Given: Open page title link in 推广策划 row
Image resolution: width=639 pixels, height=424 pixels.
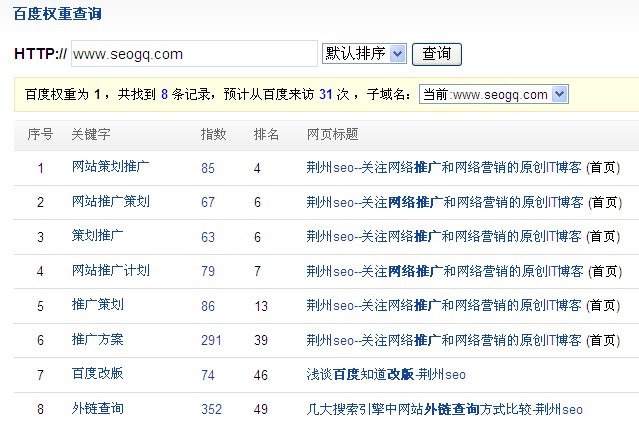Looking at the screenshot, I should 444,305.
